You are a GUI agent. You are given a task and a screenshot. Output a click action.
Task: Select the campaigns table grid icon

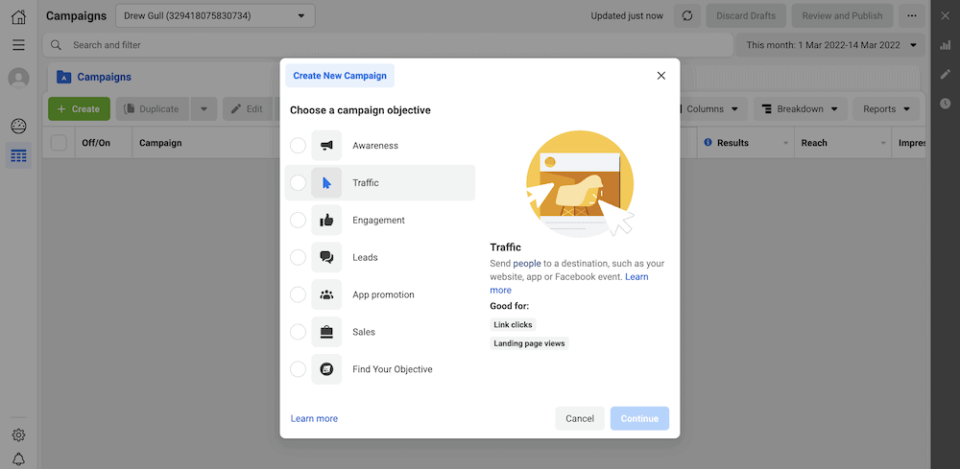pos(18,156)
